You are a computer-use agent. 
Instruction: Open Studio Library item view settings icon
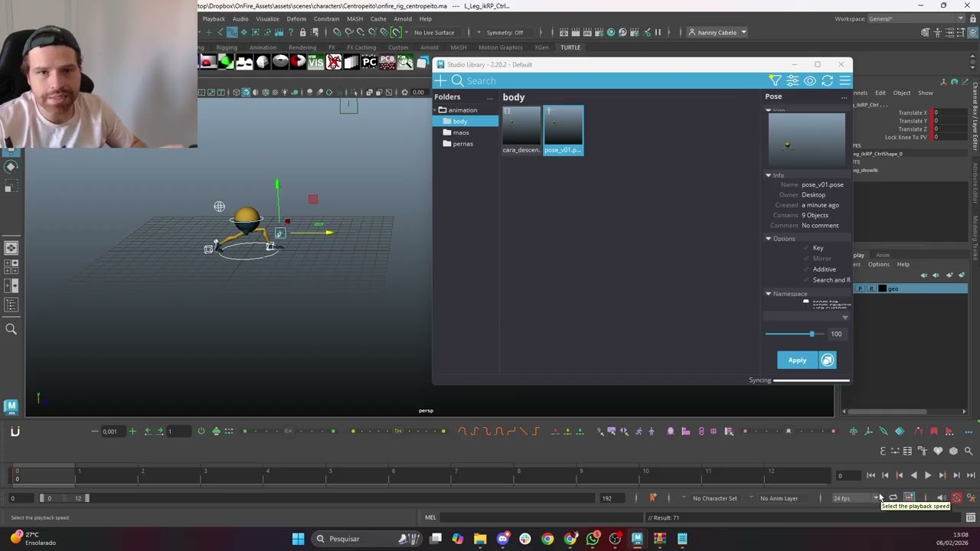click(792, 80)
